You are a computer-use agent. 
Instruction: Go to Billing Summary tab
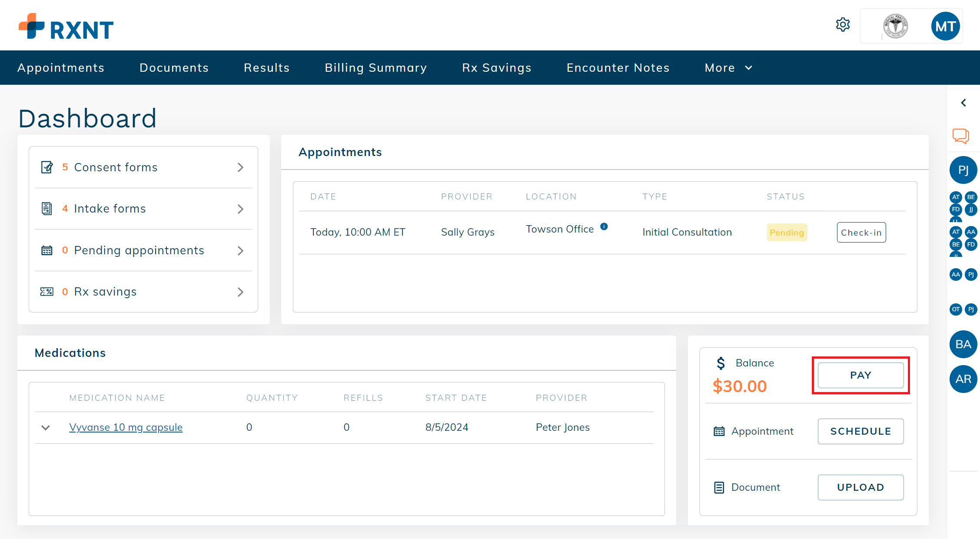pyautogui.click(x=375, y=68)
